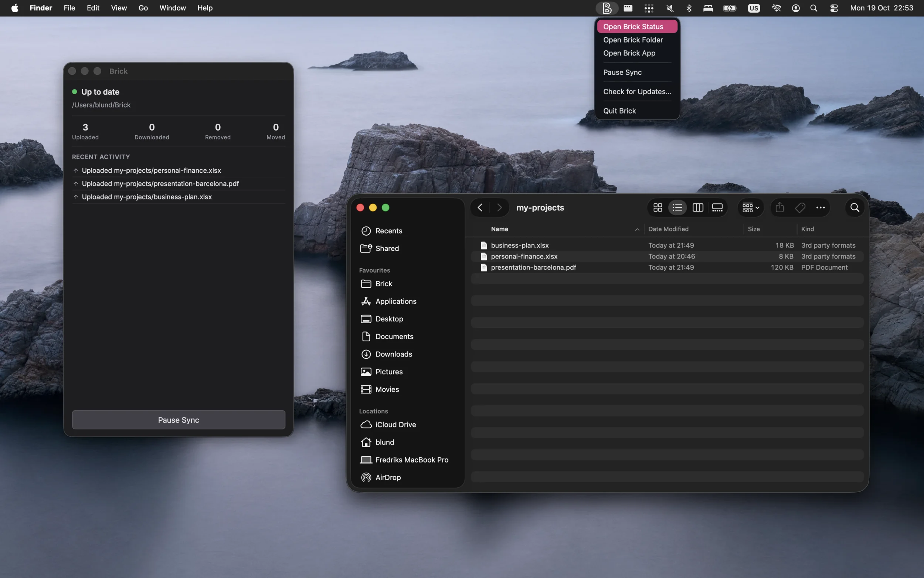The image size is (924, 578).
Task: Click the Tags icon in Finder toolbar
Action: click(x=800, y=207)
